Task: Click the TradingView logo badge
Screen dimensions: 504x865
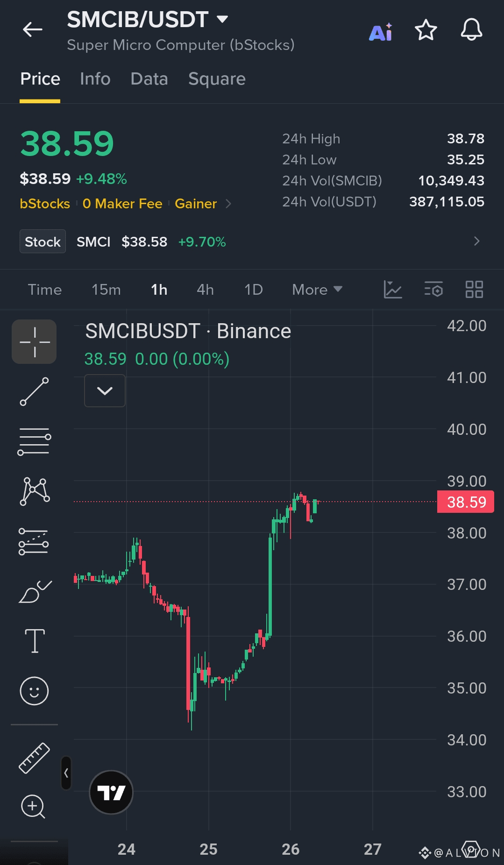Action: pyautogui.click(x=111, y=792)
